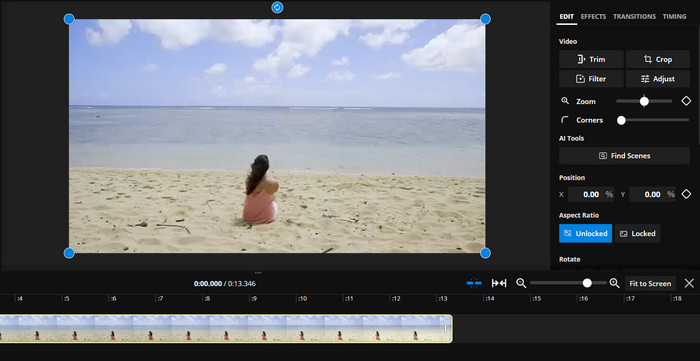Open the Adjust settings

658,79
